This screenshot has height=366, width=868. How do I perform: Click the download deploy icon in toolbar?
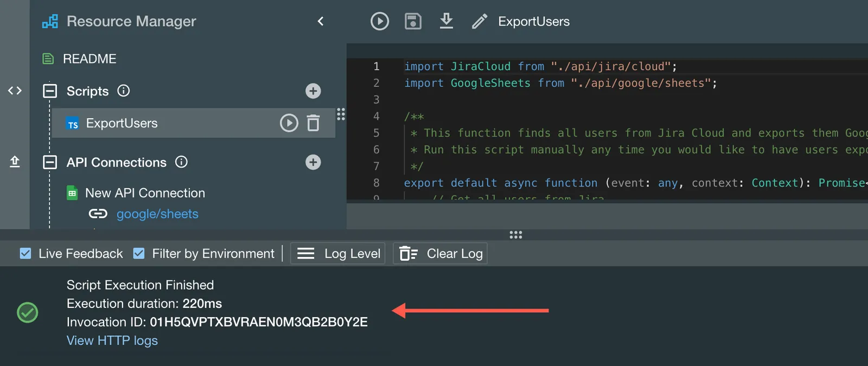446,21
